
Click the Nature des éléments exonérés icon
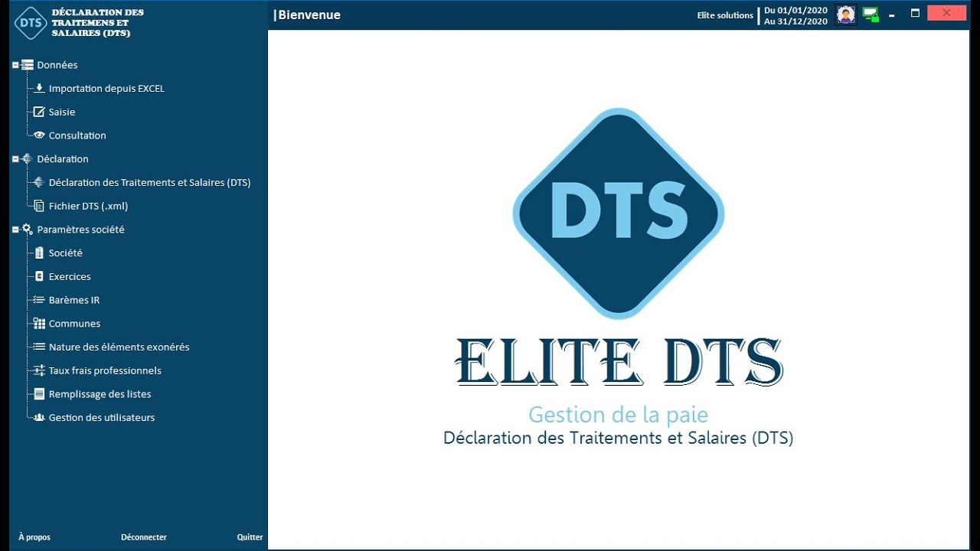40,347
